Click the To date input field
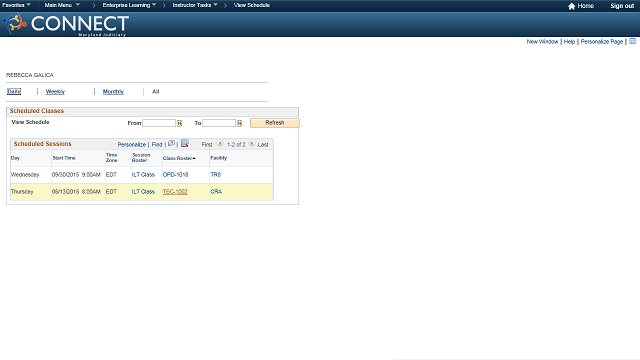The height and width of the screenshot is (360, 640). click(219, 123)
